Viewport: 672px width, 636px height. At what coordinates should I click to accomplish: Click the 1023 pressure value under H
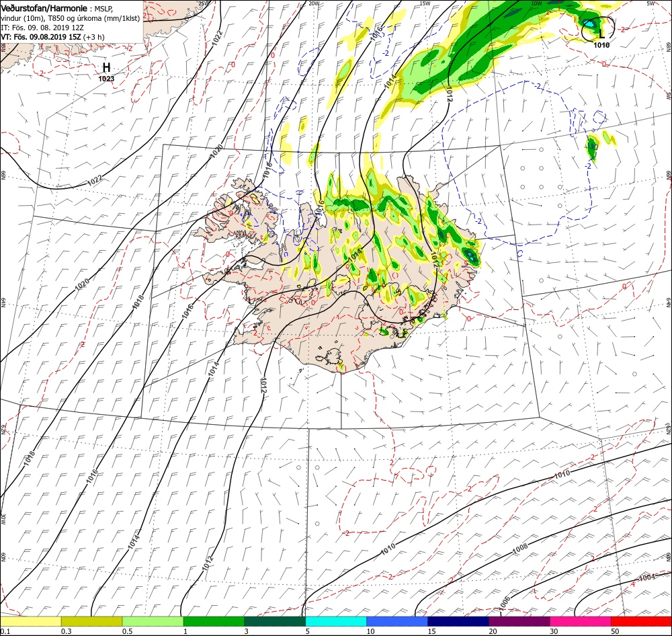(x=106, y=79)
